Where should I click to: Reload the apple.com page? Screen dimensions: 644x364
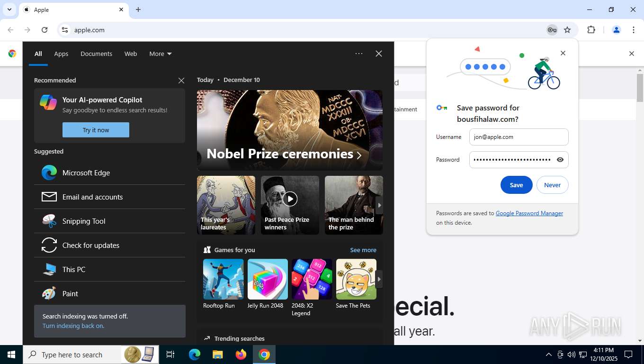(x=45, y=30)
